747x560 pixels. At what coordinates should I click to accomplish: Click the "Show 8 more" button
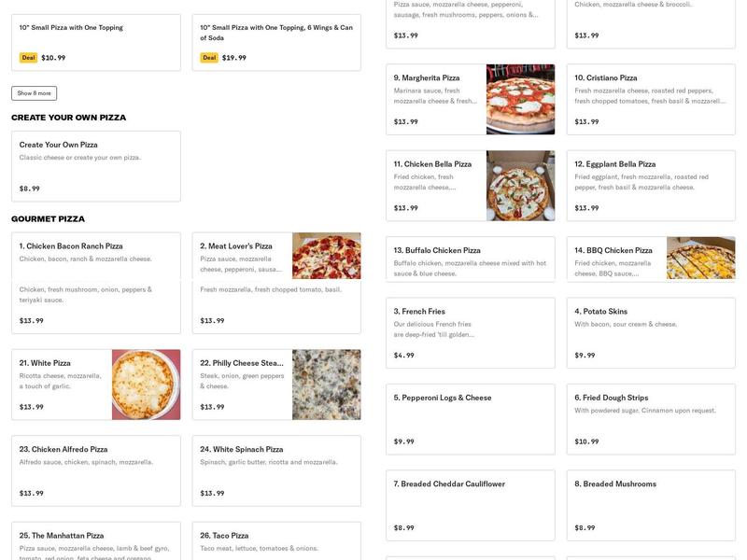click(32, 91)
